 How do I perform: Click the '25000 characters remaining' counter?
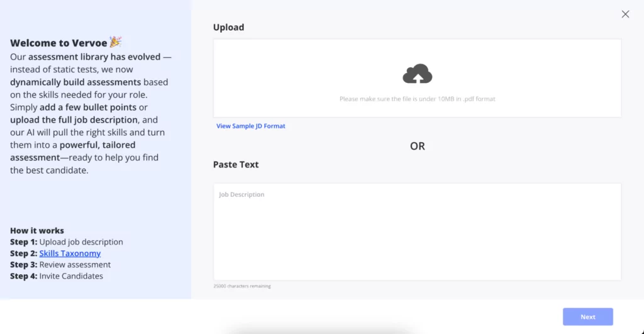tap(242, 286)
